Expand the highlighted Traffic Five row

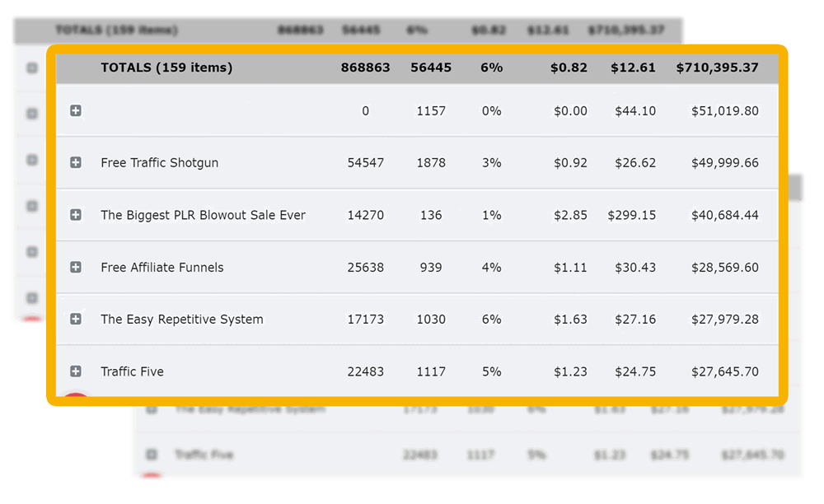[x=76, y=371]
